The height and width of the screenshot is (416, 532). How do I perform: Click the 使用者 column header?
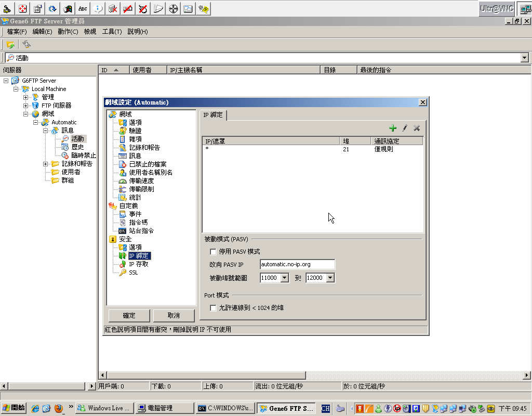click(148, 70)
